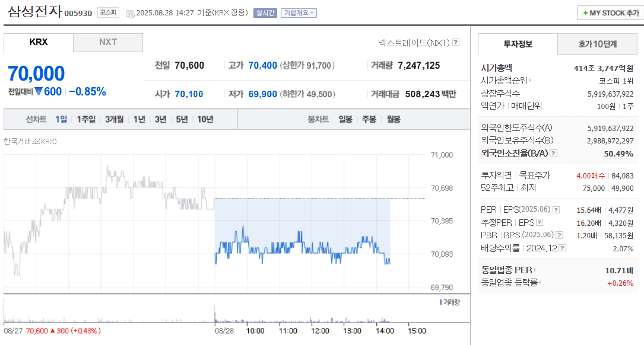Click the MY STOCK 추가 button

point(611,13)
